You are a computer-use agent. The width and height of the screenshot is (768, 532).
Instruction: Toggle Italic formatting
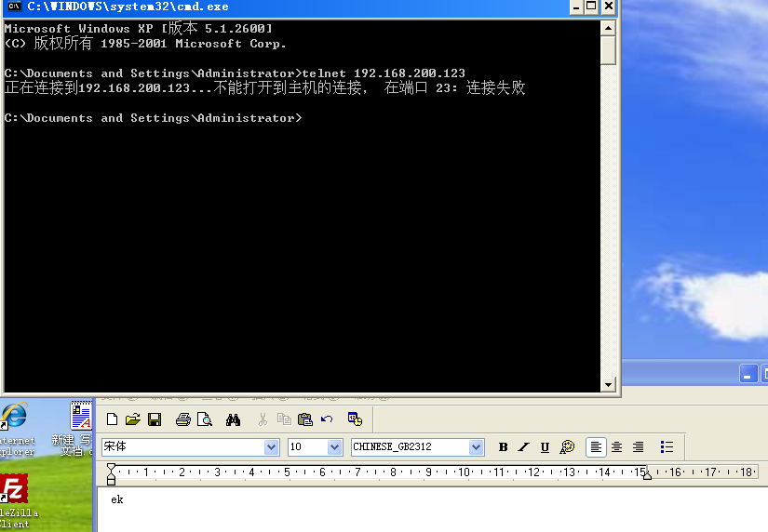click(523, 446)
